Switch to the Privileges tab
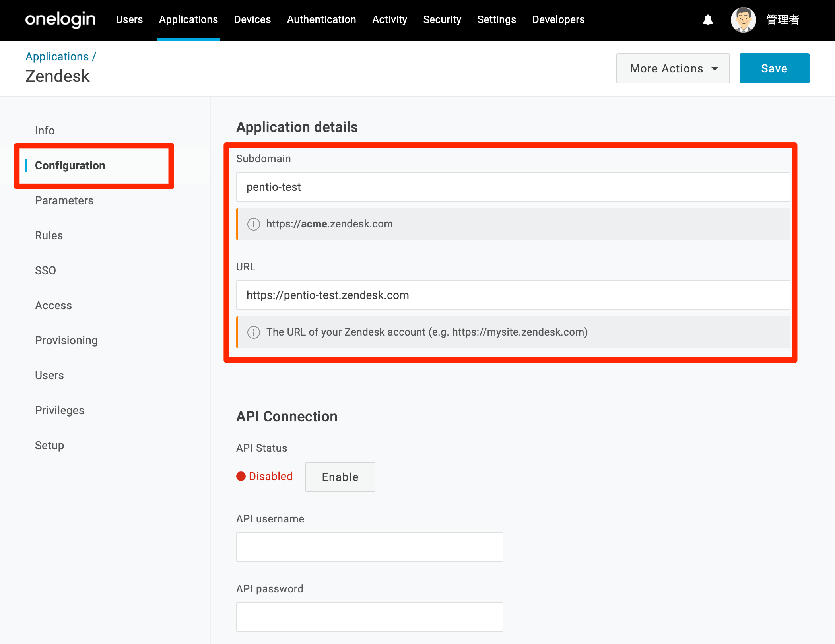Viewport: 835px width, 644px height. (x=60, y=410)
